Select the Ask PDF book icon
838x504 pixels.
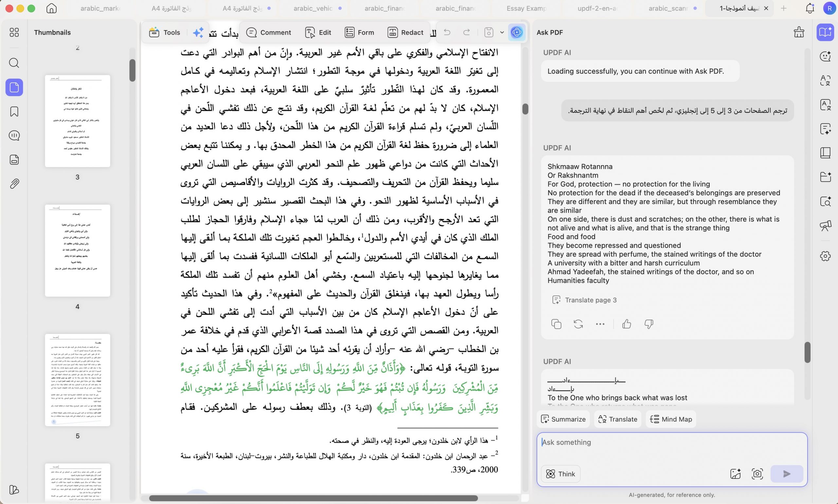click(826, 32)
